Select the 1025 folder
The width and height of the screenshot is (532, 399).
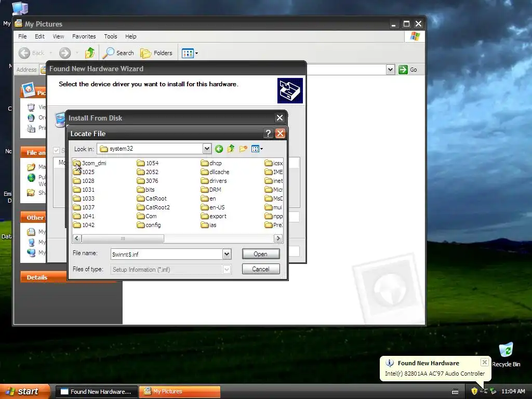click(84, 172)
